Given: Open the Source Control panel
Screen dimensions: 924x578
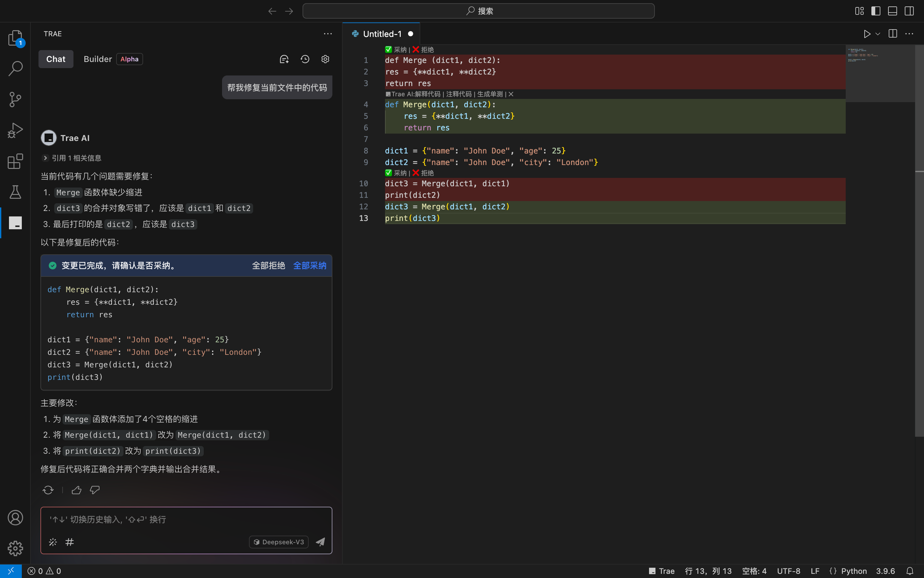Looking at the screenshot, I should pyautogui.click(x=15, y=100).
